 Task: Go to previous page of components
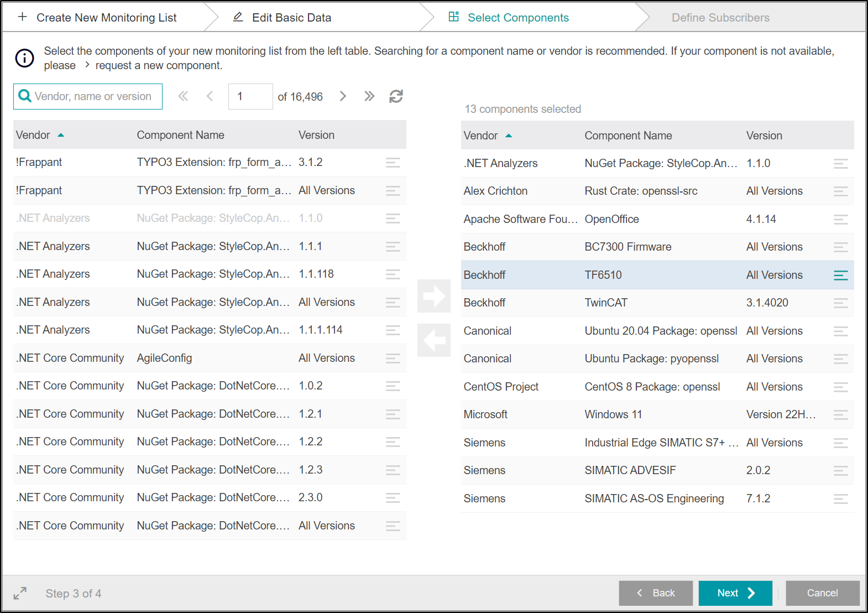click(x=210, y=96)
